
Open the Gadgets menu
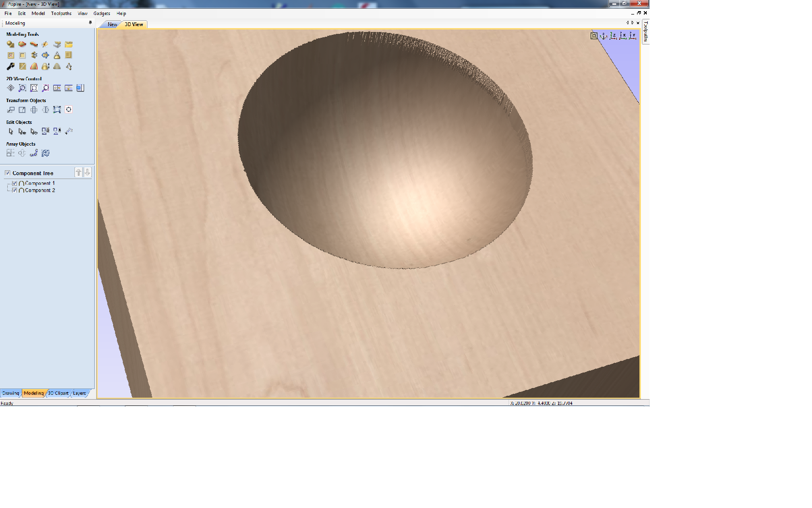[101, 14]
